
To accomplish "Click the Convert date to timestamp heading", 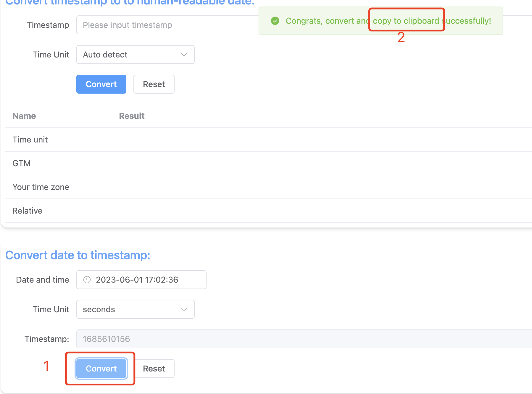I will coord(78,255).
